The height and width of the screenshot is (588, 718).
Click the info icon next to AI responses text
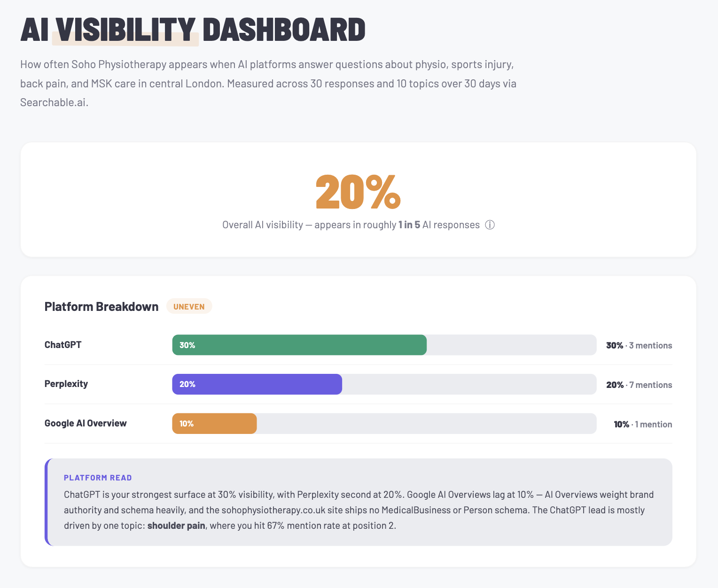tap(490, 225)
